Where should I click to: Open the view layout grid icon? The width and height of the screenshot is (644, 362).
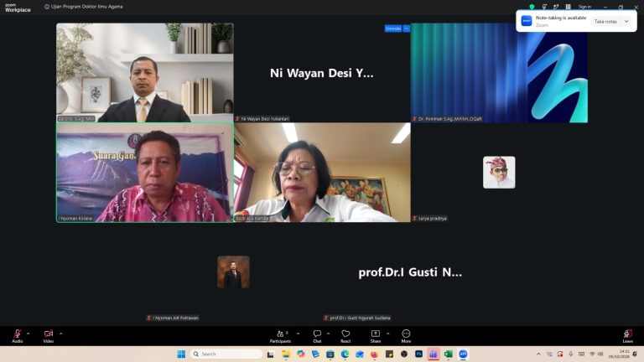click(x=568, y=7)
